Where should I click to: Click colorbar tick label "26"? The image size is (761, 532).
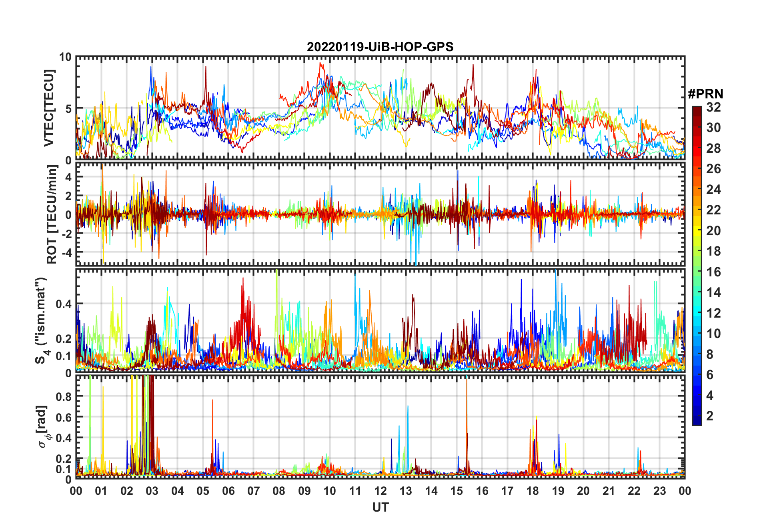pos(713,169)
